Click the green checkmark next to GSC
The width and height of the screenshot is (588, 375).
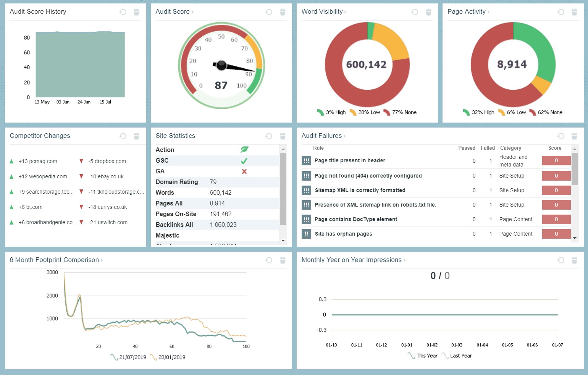[x=244, y=160]
